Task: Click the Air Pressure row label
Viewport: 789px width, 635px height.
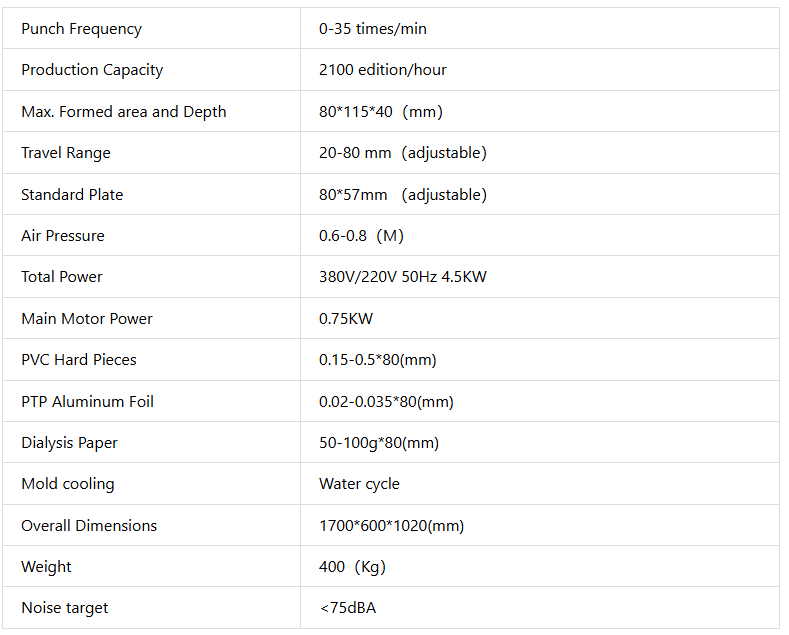Action: tap(63, 236)
